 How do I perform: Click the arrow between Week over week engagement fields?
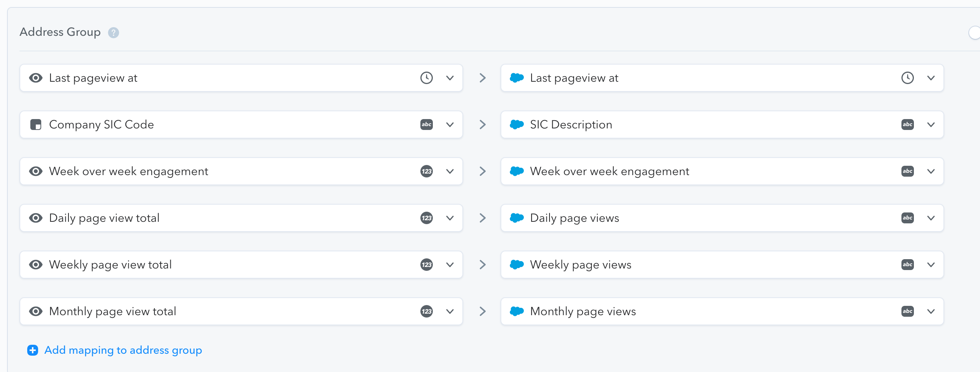click(483, 171)
